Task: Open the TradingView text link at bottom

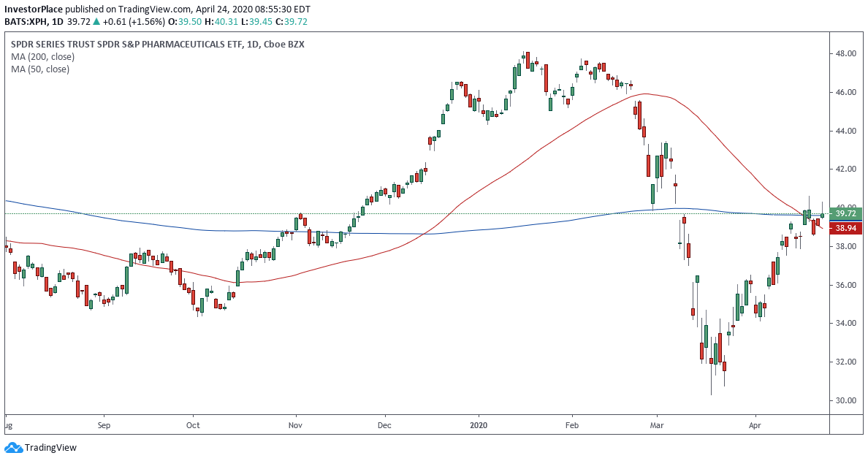Action: [50, 447]
